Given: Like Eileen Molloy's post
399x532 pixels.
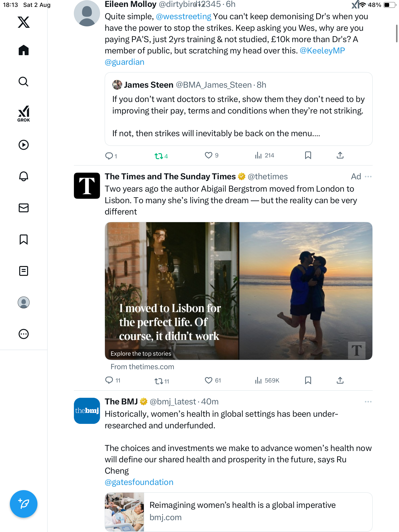Looking at the screenshot, I should [208, 155].
